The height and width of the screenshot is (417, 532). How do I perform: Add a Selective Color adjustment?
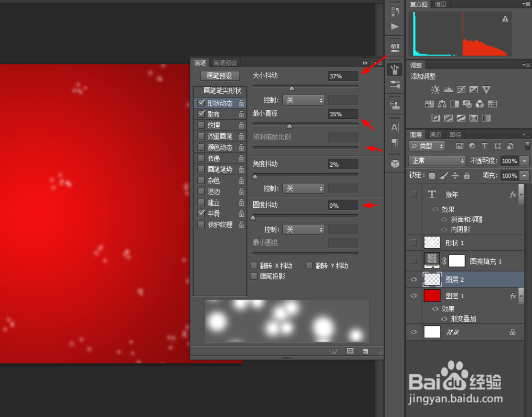(473, 118)
